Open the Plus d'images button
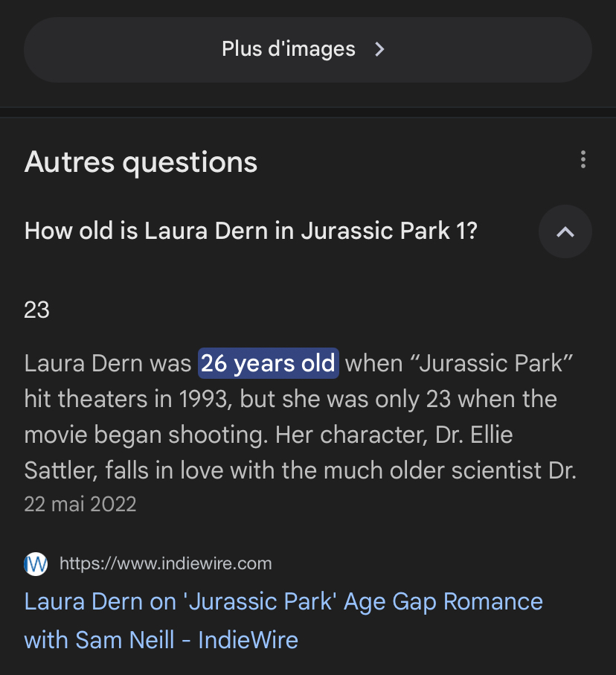The height and width of the screenshot is (675, 616). point(308,50)
